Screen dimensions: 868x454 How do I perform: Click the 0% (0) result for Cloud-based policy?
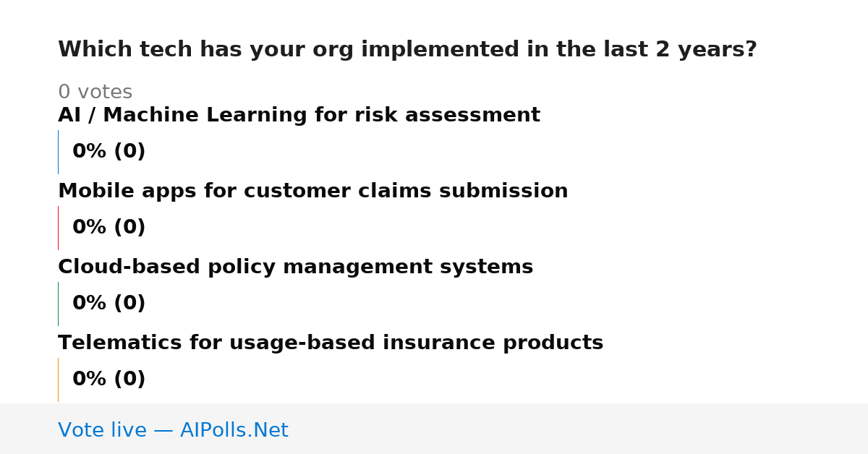109,304
